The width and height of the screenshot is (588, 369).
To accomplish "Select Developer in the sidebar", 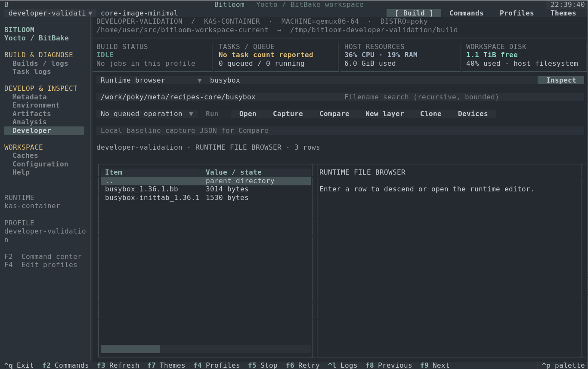I will (44, 130).
